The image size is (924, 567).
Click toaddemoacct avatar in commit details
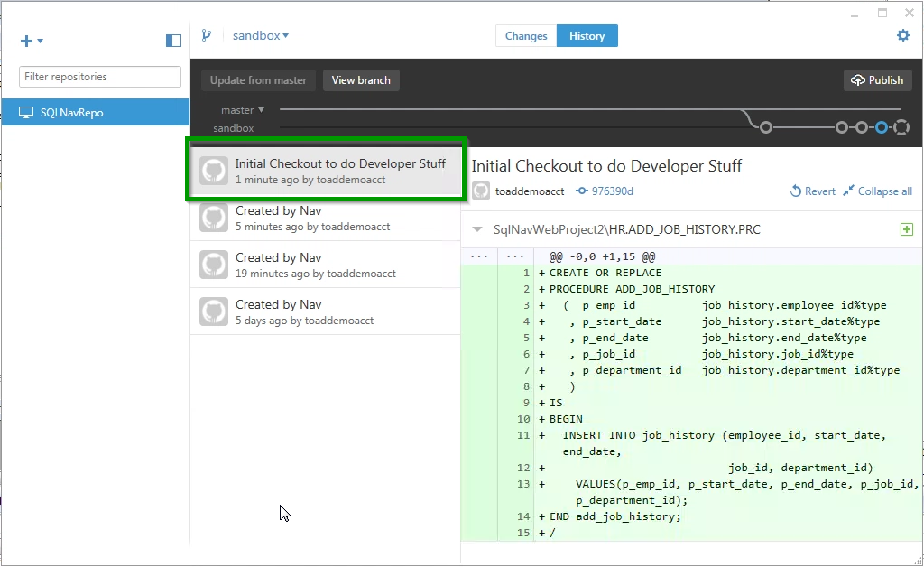pyautogui.click(x=481, y=191)
